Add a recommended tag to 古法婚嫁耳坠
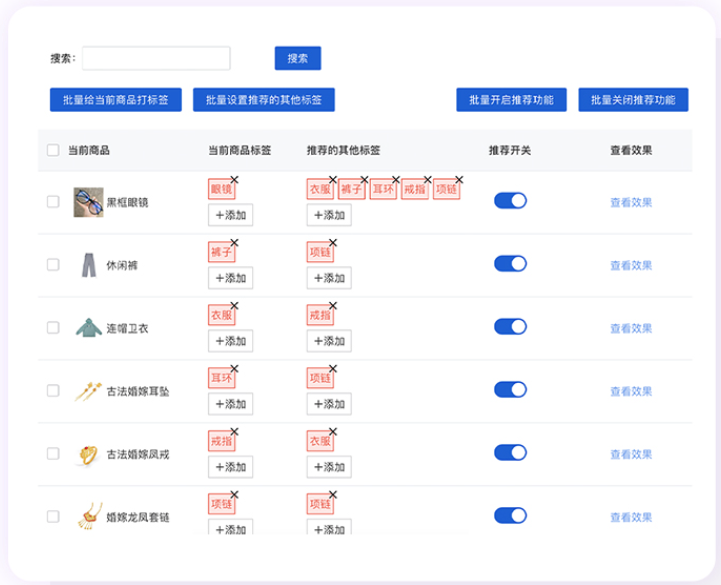721x585 pixels. pyautogui.click(x=329, y=404)
